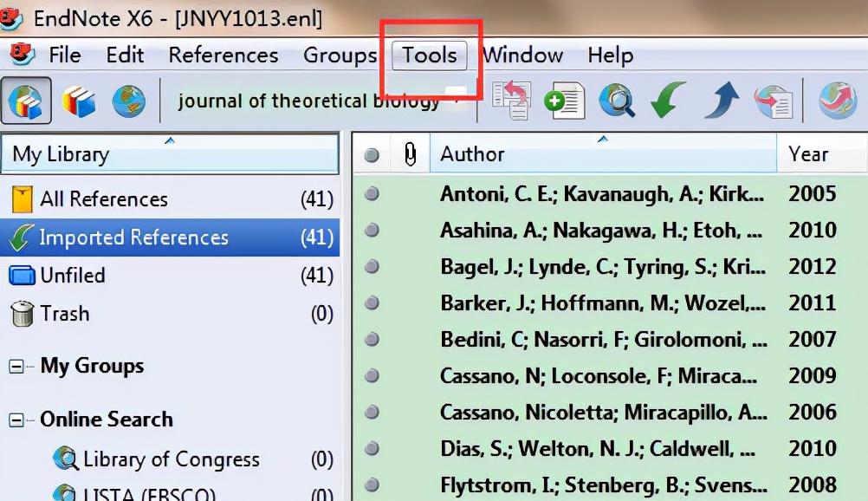Open the Tools menu
Screen dimensions: 868x501
429,55
